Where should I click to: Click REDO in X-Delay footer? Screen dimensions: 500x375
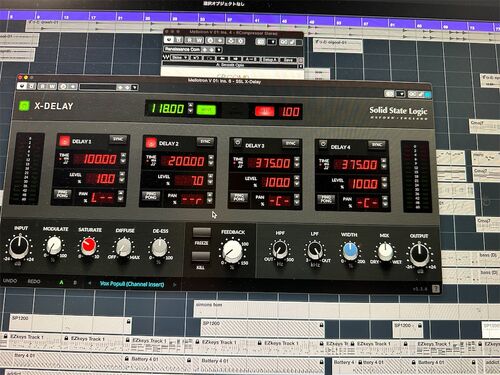click(34, 281)
